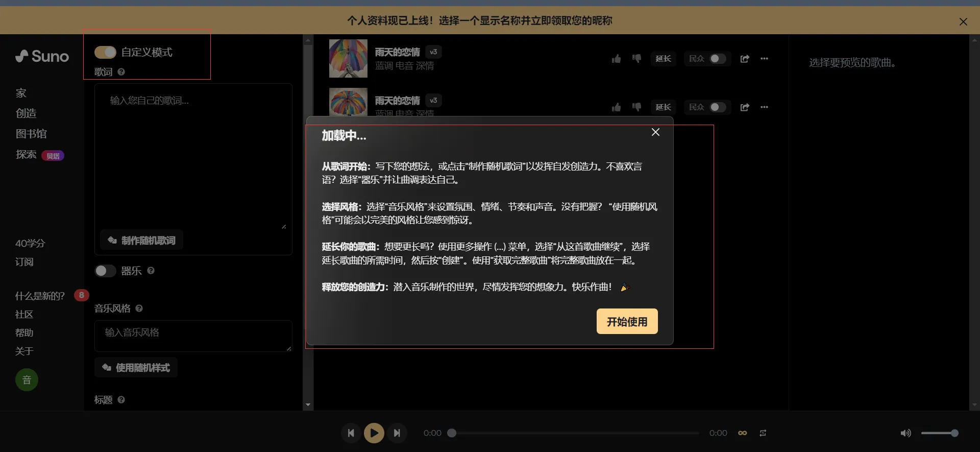The image size is (980, 452).
Task: Click 延长 on second 雨天的恋情 song
Action: [x=663, y=107]
